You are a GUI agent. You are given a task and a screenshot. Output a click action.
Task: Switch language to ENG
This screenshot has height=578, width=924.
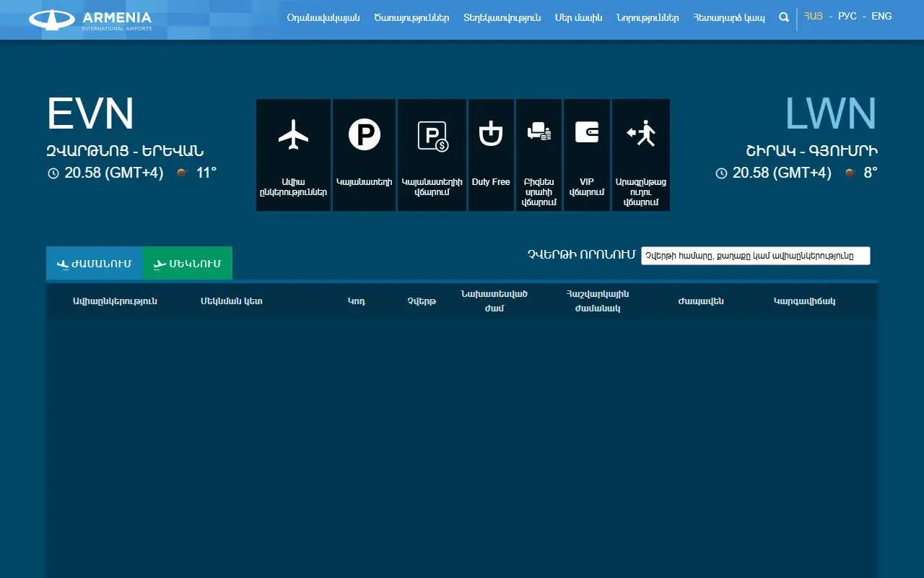pyautogui.click(x=881, y=16)
